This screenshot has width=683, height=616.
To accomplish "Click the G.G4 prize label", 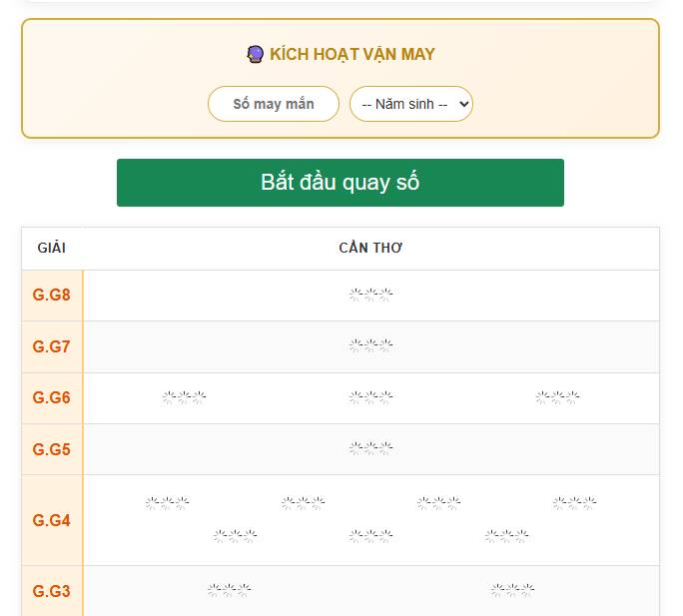I will [51, 520].
